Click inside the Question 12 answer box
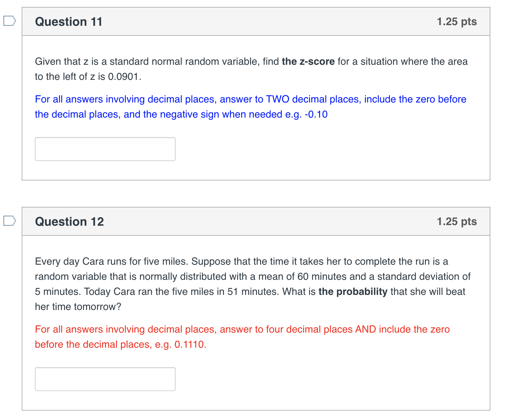 [x=105, y=379]
